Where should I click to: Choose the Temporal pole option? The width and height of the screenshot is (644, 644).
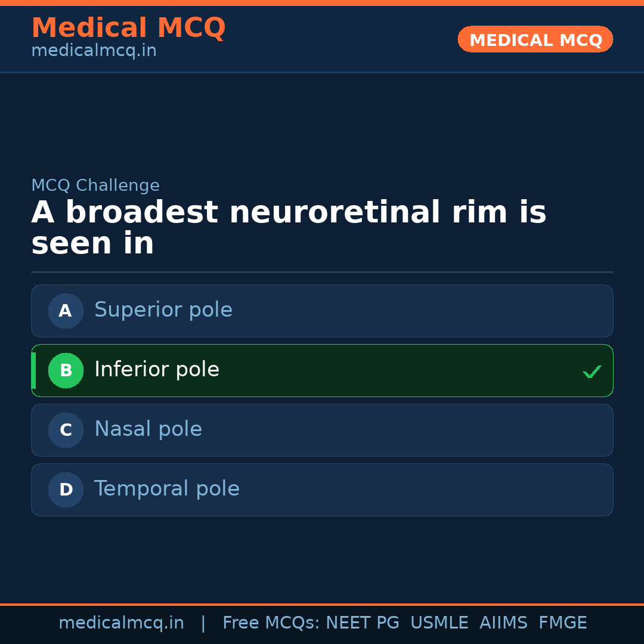[167, 489]
